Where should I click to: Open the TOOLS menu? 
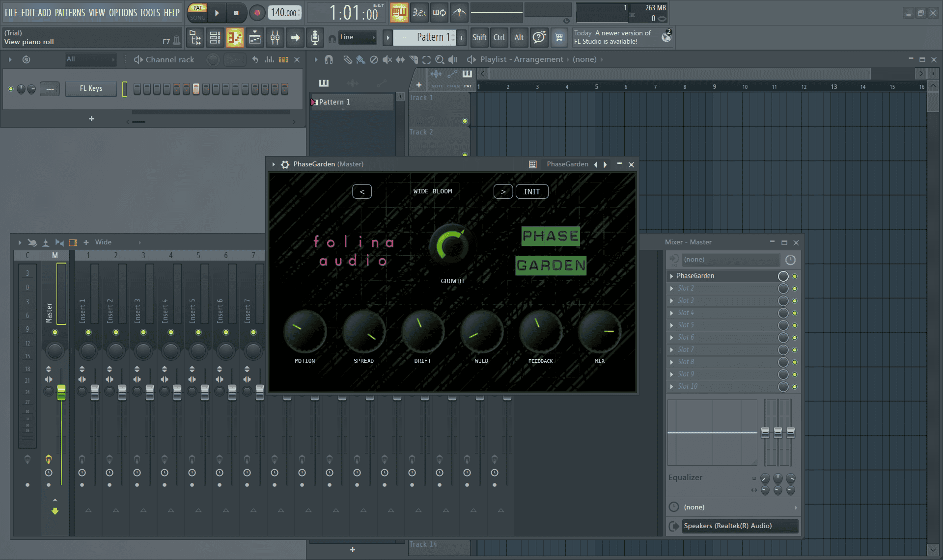tap(150, 13)
